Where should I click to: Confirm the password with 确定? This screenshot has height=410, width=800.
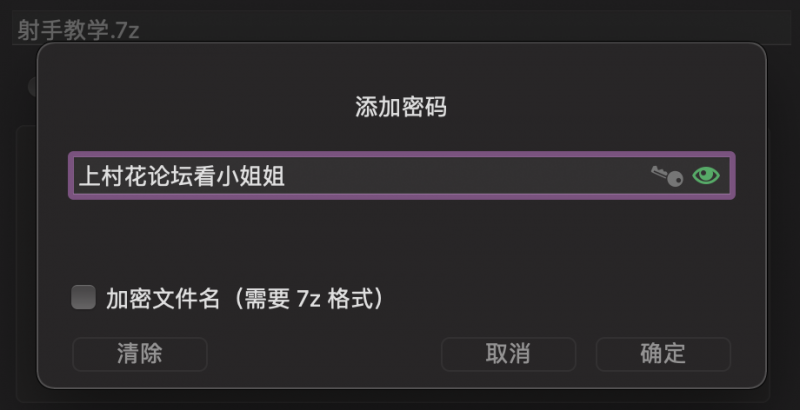(x=663, y=353)
